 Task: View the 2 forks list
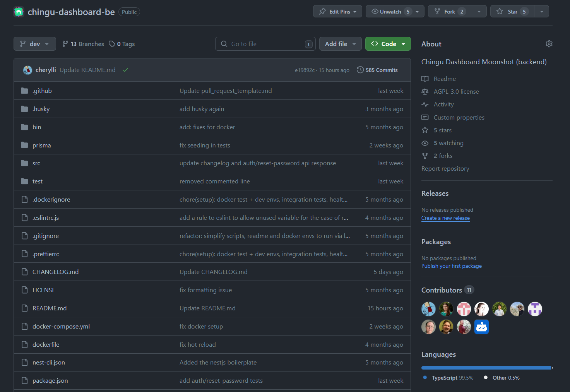click(443, 156)
